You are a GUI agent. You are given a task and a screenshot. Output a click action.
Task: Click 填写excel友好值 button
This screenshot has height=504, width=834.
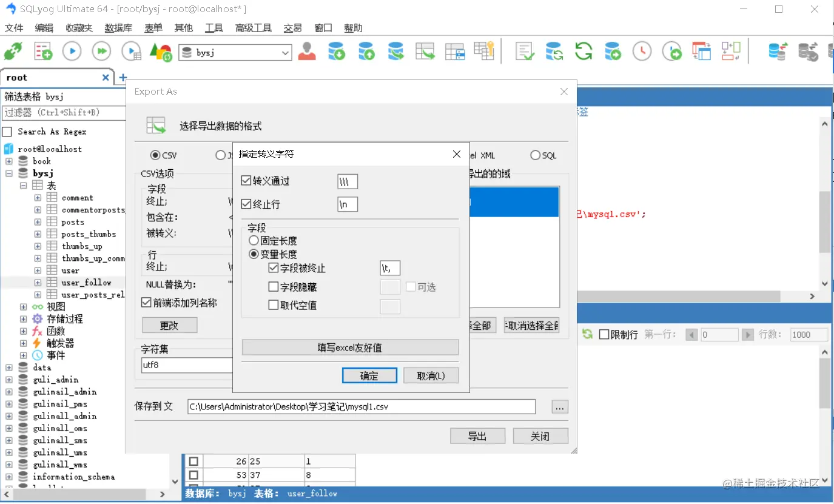[x=350, y=348]
